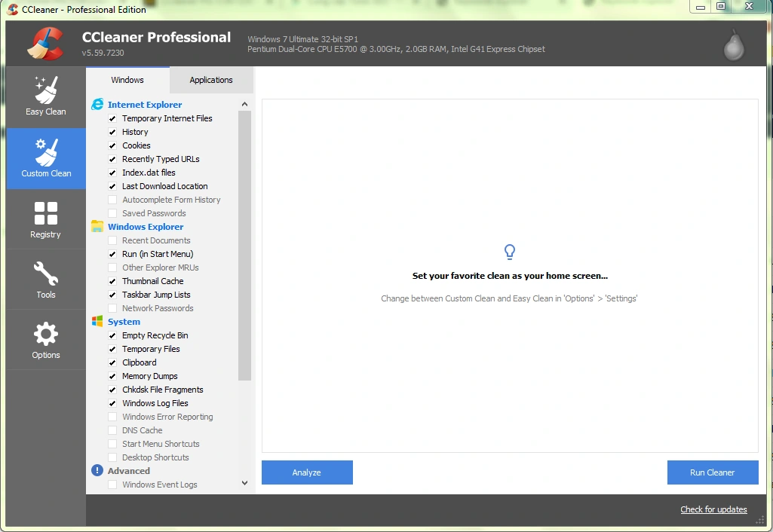Screen dimensions: 773x532
Task: Click the Internet Explorer section icon
Action: click(97, 105)
